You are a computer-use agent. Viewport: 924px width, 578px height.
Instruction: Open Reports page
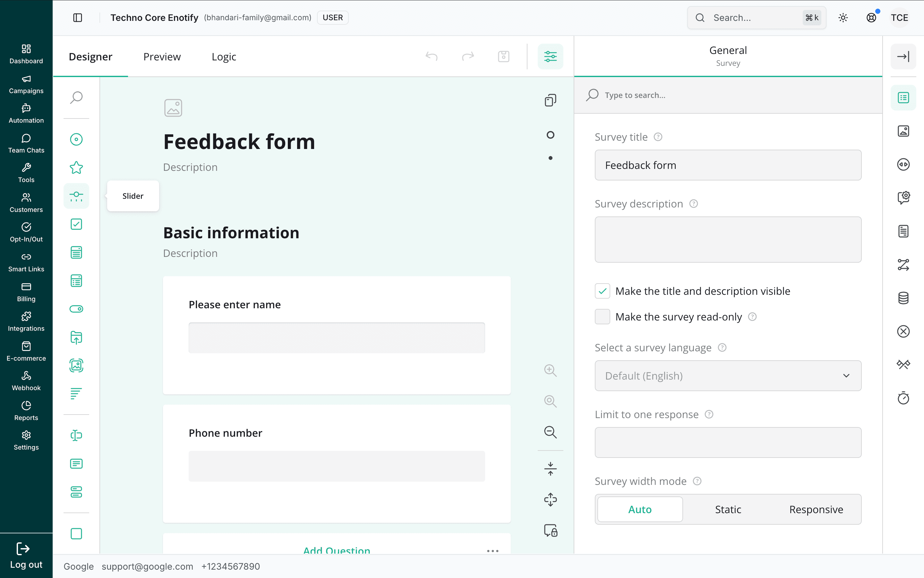tap(26, 411)
